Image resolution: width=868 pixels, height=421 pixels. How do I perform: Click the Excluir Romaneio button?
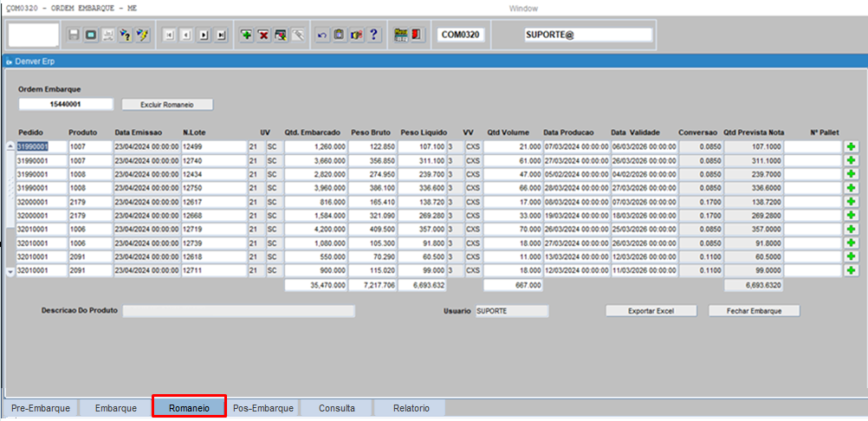167,105
